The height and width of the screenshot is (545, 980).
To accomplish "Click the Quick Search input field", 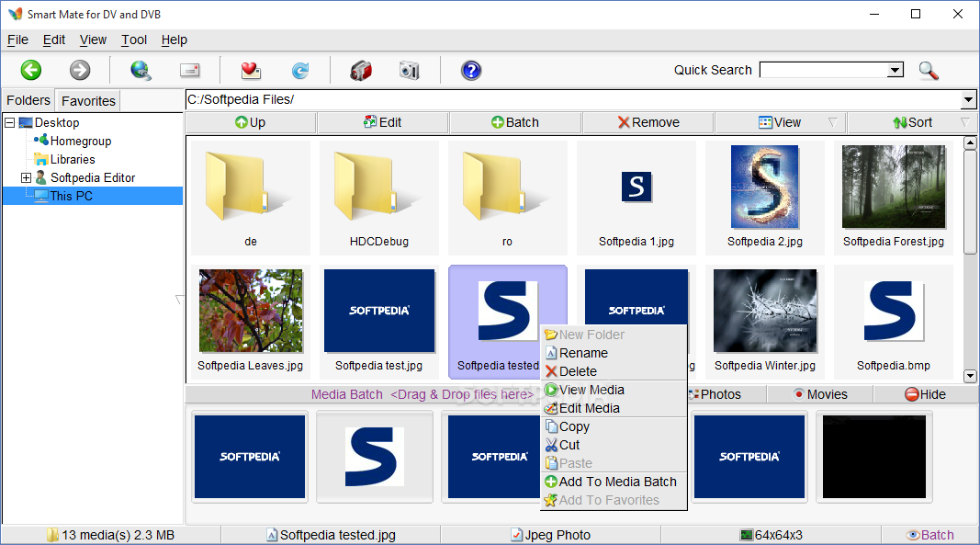I will point(824,70).
